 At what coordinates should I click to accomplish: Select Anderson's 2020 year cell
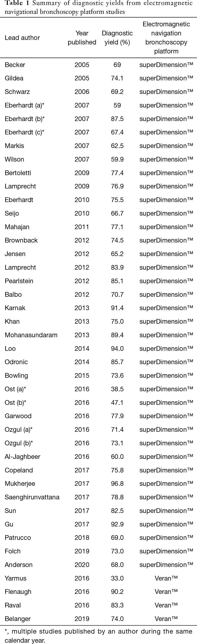(82, 565)
